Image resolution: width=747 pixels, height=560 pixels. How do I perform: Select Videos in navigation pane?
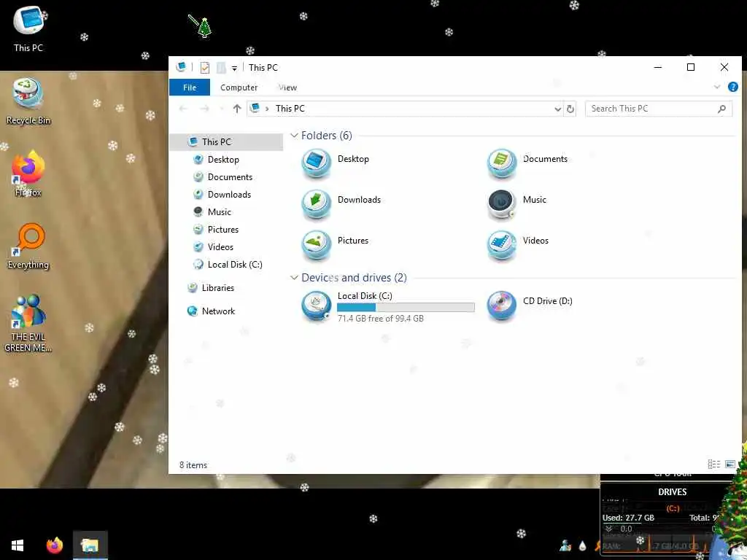(220, 246)
